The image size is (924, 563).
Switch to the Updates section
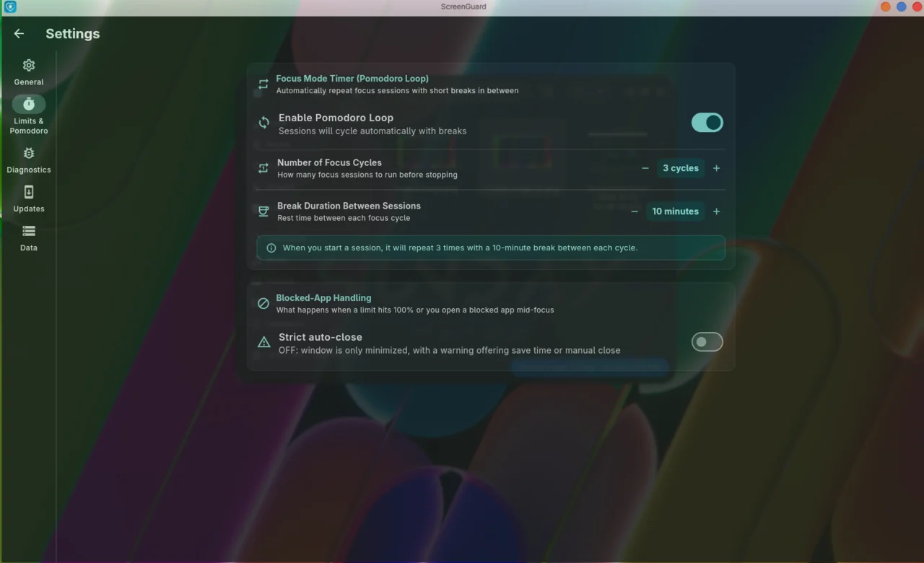29,199
